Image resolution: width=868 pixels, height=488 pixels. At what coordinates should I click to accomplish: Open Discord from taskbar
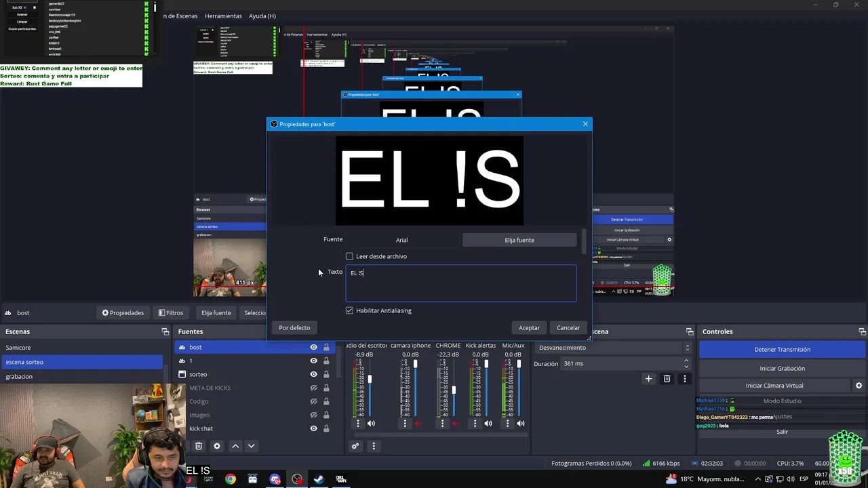[275, 479]
